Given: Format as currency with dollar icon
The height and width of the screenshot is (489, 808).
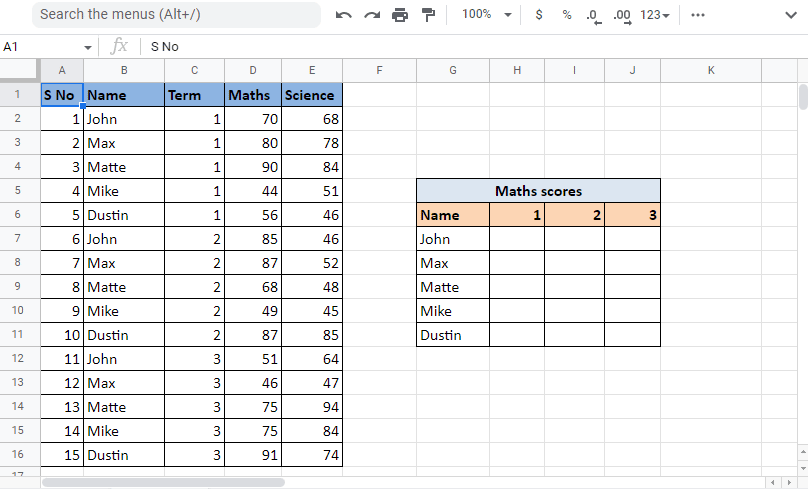Looking at the screenshot, I should click(x=540, y=15).
